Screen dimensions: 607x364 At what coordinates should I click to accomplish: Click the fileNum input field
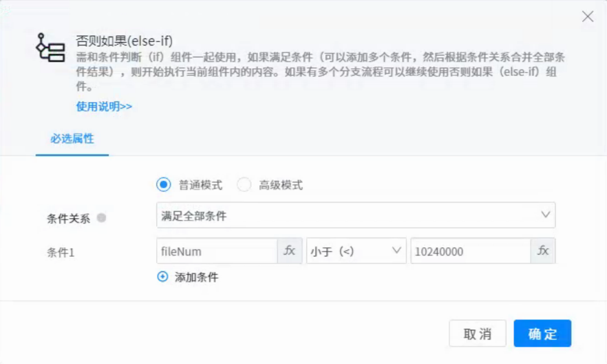217,251
